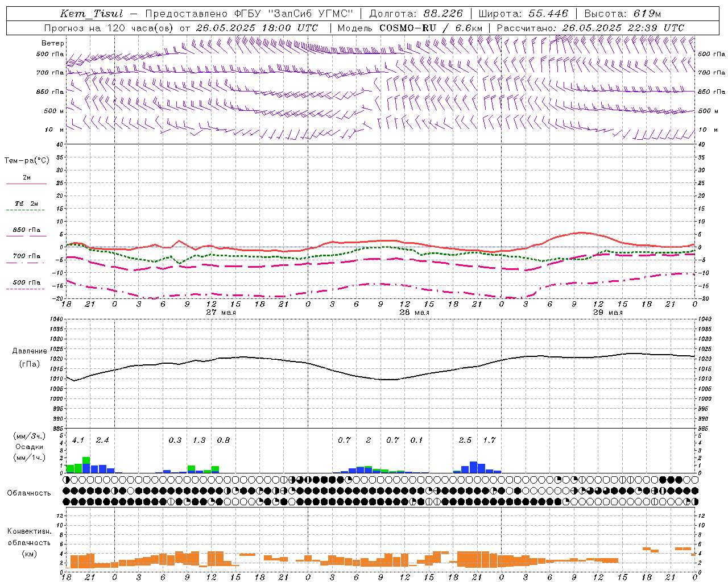Click the Облачность cloud cover label
This screenshot has width=728, height=582.
pos(29,493)
